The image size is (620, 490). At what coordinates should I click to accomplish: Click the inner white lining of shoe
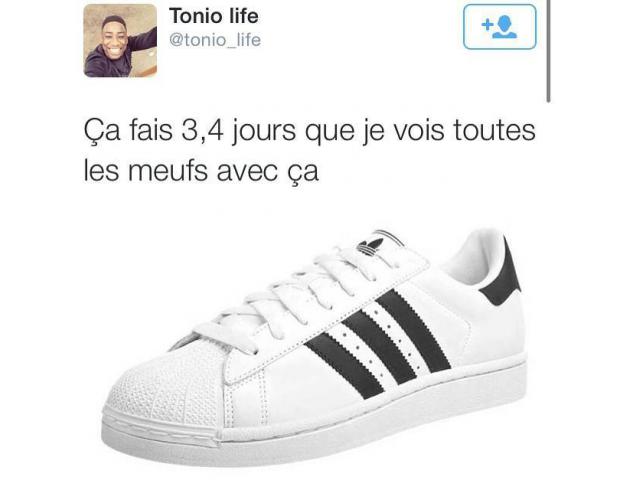point(476,259)
